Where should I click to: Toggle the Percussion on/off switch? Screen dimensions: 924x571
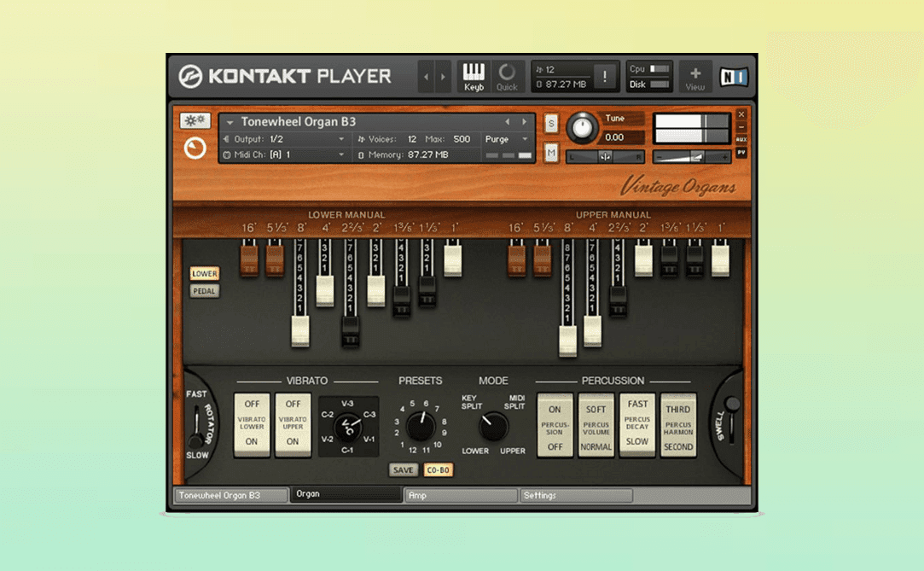[555, 424]
